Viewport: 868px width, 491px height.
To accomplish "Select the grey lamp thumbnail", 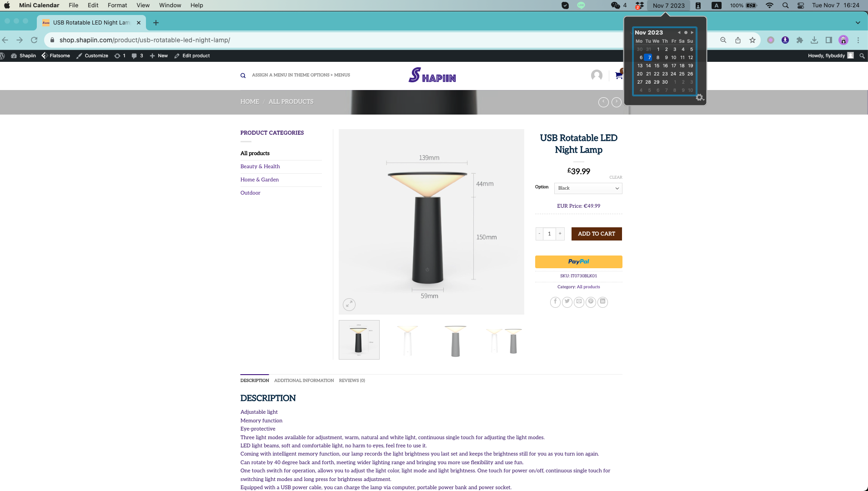I will [x=455, y=340].
